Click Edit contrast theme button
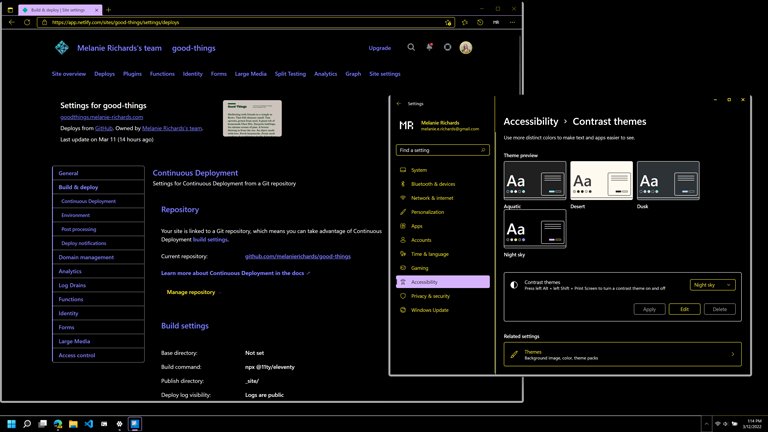768x432 pixels. (x=684, y=309)
